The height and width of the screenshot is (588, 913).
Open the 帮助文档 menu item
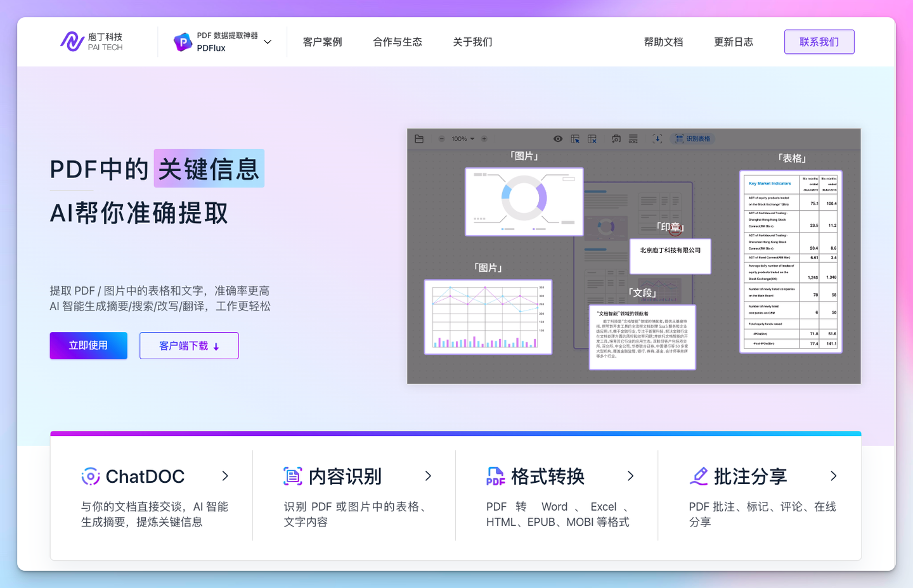[663, 42]
